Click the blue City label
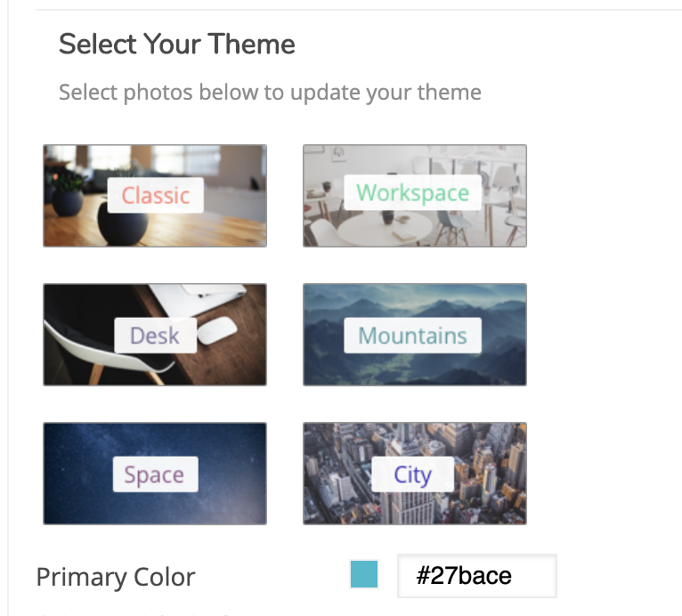The height and width of the screenshot is (616, 682). 413,474
